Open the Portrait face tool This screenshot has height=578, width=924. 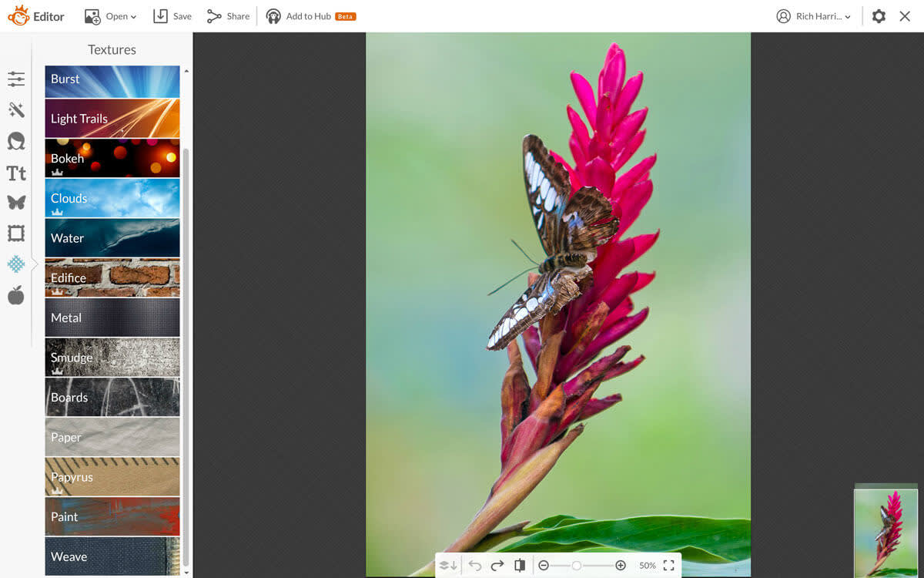point(16,141)
